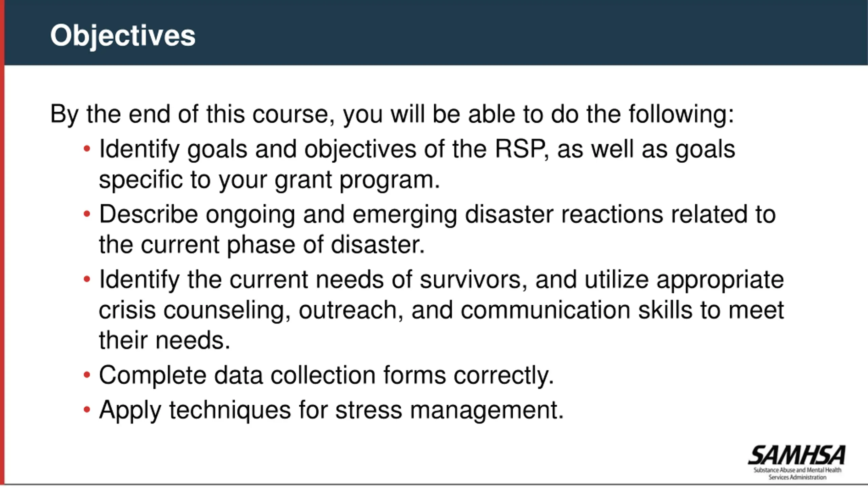The width and height of the screenshot is (868, 488).
Task: Click the text "the current phase of disaster."
Action: point(262,245)
